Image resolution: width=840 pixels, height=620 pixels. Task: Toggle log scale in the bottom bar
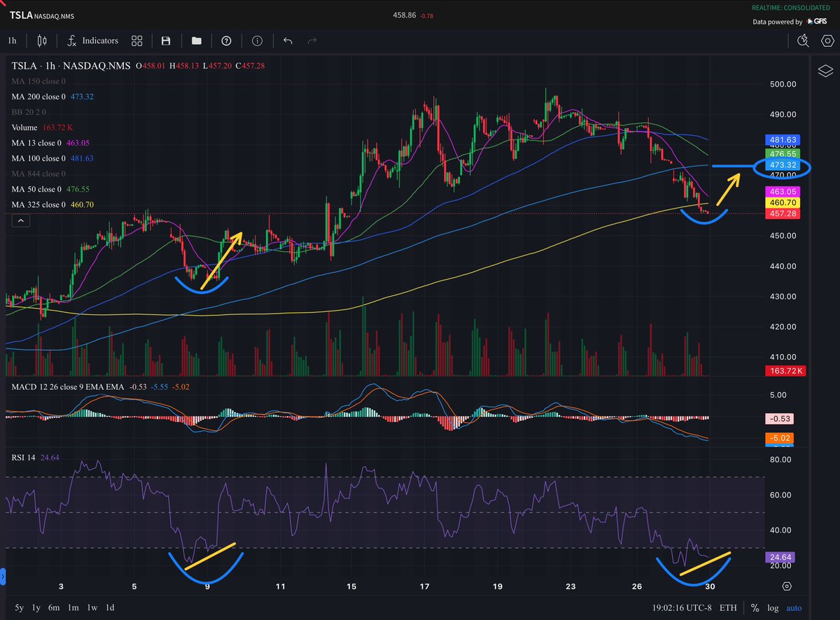pyautogui.click(x=772, y=608)
